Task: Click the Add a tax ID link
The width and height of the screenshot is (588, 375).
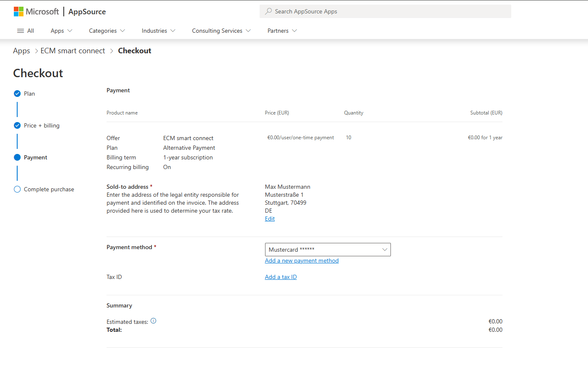Action: [x=281, y=277]
